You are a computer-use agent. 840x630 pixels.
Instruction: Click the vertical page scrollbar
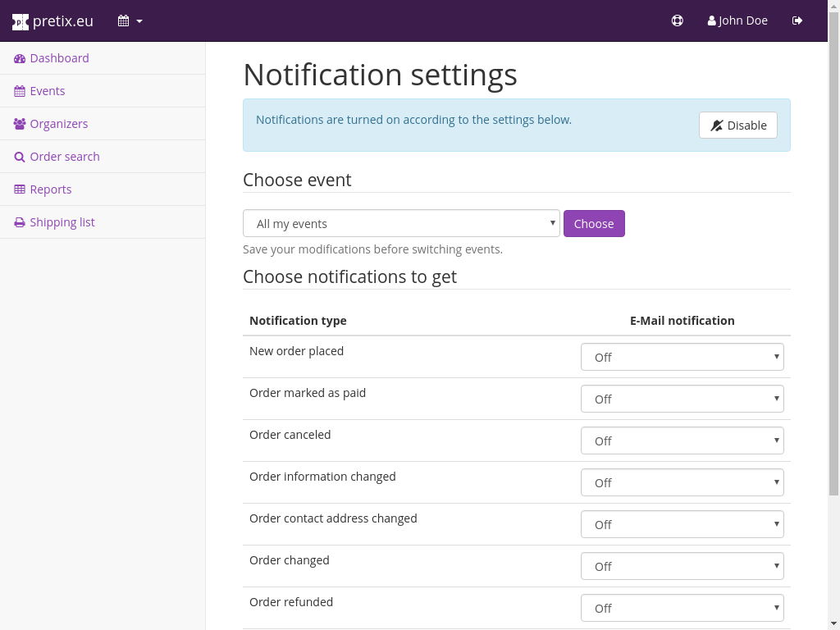[x=833, y=246]
